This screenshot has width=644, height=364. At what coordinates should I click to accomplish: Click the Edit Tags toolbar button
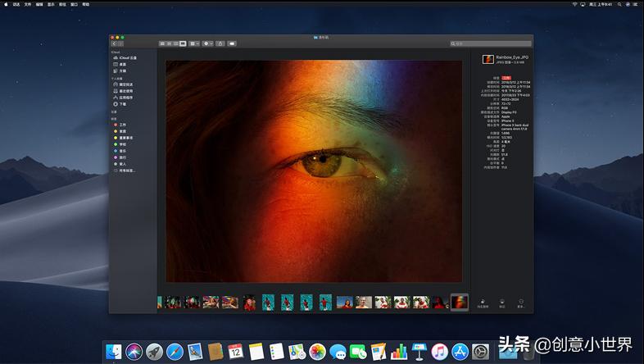[x=232, y=43]
